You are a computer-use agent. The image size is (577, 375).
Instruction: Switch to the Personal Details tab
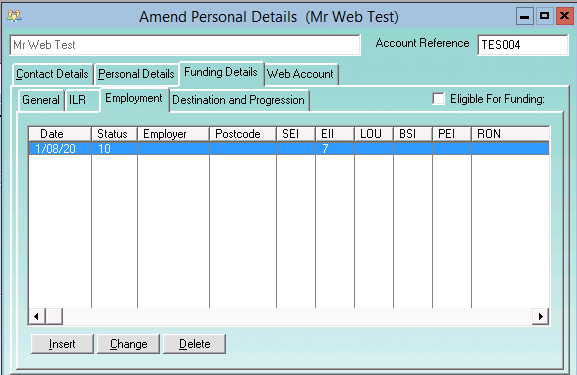[x=136, y=74]
